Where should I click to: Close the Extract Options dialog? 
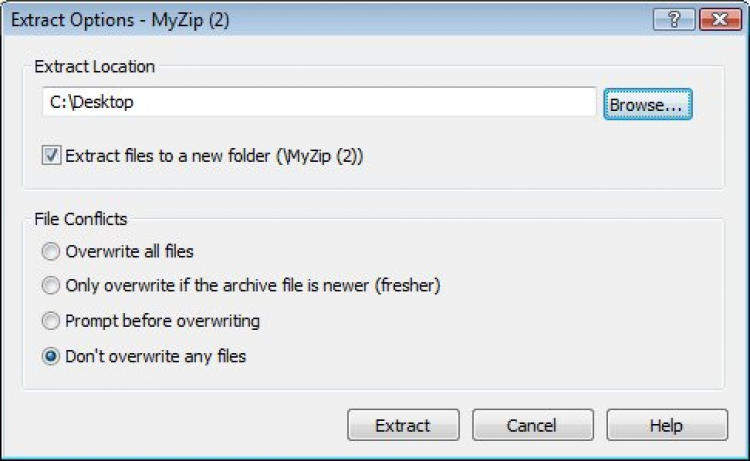(x=713, y=20)
